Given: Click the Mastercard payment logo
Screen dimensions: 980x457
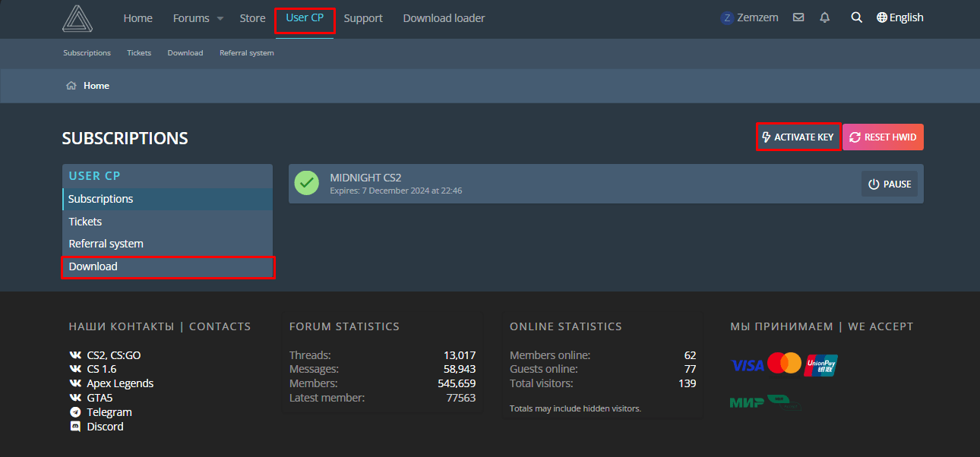Looking at the screenshot, I should pyautogui.click(x=784, y=364).
